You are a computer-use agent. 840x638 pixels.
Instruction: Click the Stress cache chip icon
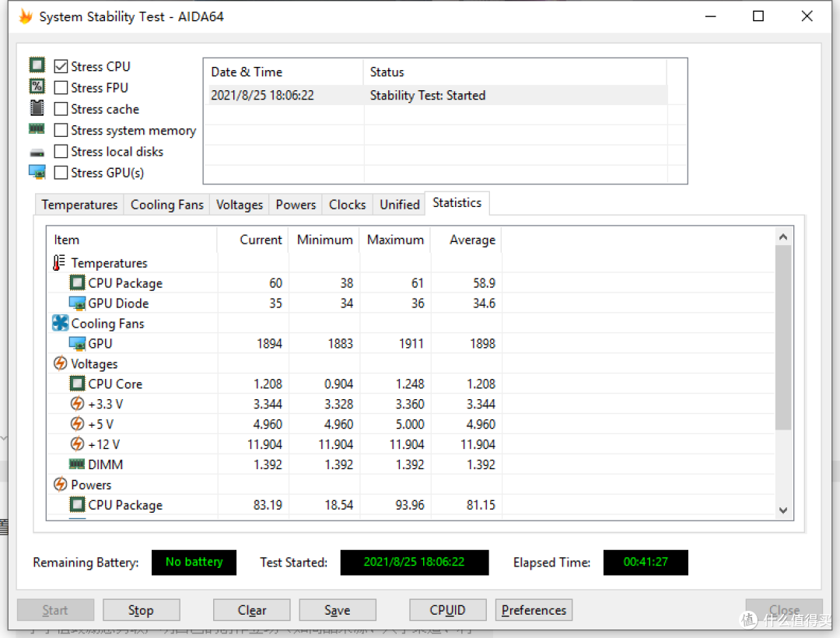coord(37,107)
